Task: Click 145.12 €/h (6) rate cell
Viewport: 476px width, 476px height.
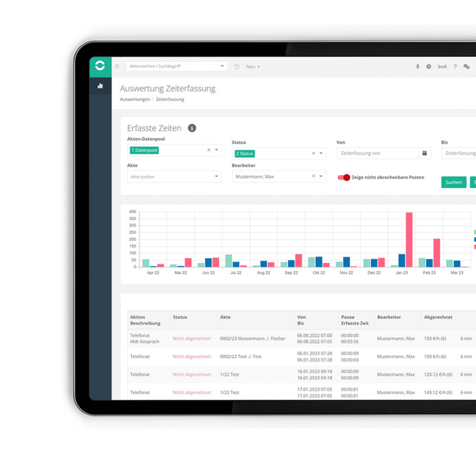Action: [438, 392]
